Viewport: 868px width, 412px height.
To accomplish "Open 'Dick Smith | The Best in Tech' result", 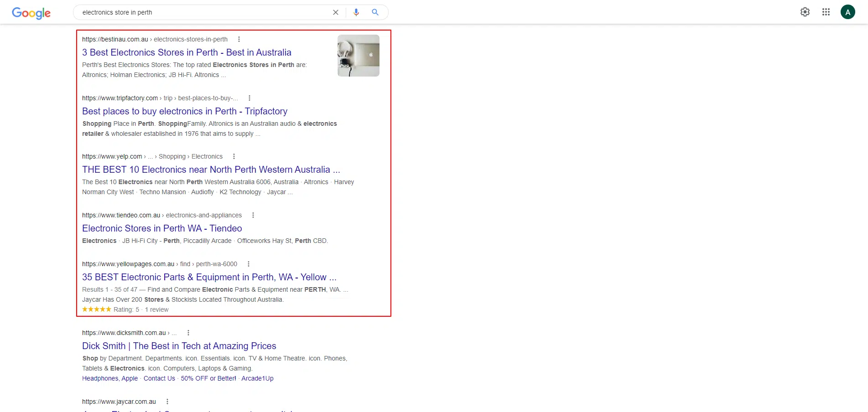I will point(179,346).
